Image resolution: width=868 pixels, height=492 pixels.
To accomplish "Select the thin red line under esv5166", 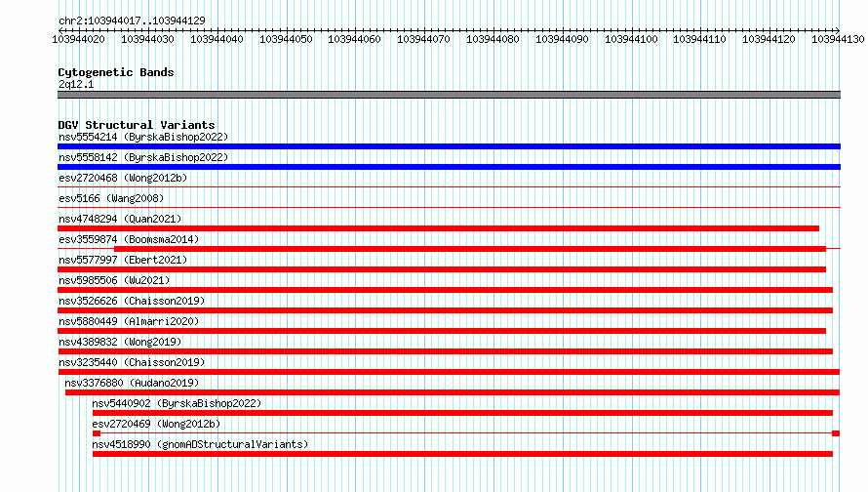I will (x=449, y=208).
